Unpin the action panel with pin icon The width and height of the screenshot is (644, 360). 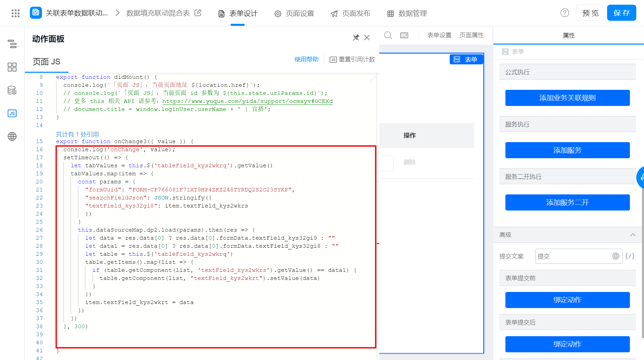click(x=356, y=38)
